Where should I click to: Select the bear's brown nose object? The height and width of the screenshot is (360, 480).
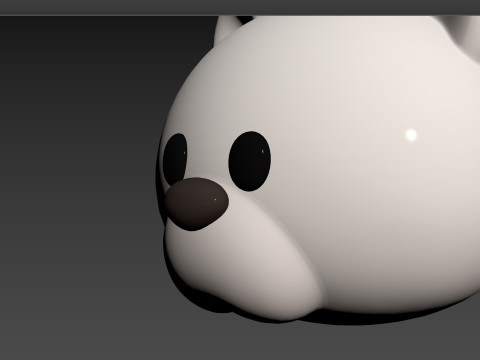(x=197, y=204)
